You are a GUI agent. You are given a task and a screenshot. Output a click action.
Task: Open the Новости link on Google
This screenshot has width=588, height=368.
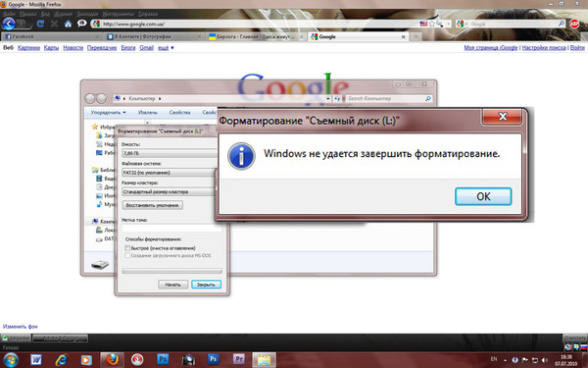pyautogui.click(x=73, y=48)
